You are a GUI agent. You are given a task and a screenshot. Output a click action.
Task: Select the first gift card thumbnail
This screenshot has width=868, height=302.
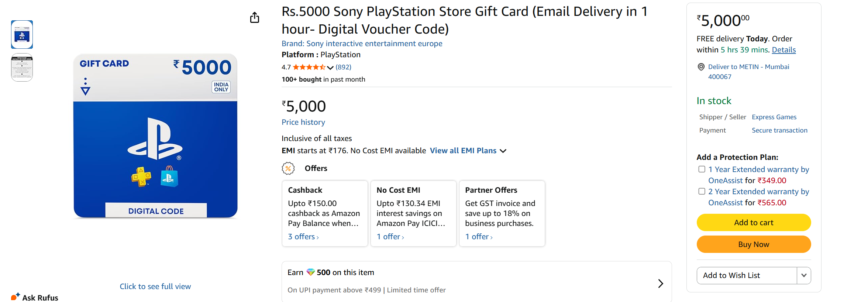[22, 35]
